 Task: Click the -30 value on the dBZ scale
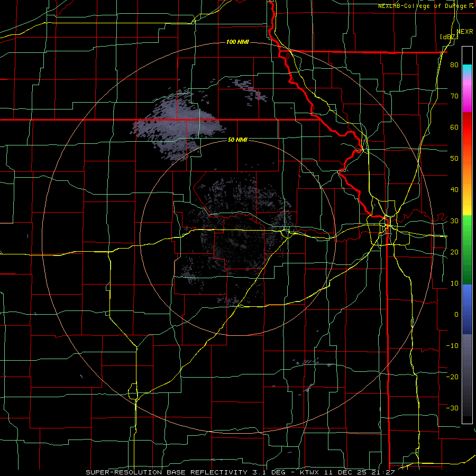coord(452,408)
